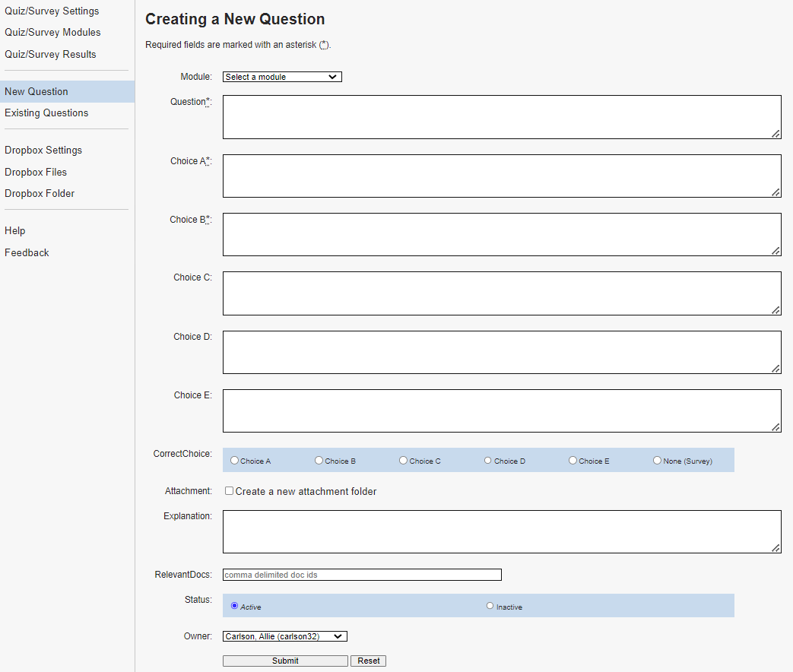This screenshot has height=672, width=793.
Task: Expand the Owner dropdown
Action: (x=284, y=636)
